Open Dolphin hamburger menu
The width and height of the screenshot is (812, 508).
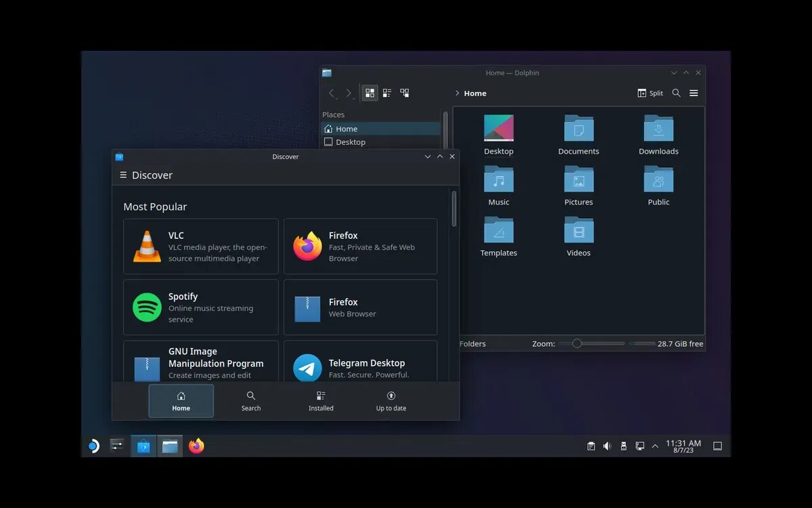pyautogui.click(x=694, y=93)
